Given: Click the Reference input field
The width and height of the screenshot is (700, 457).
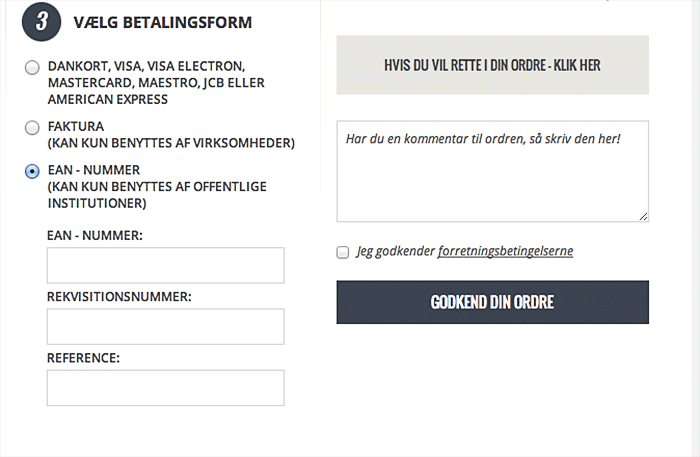Looking at the screenshot, I should [165, 388].
